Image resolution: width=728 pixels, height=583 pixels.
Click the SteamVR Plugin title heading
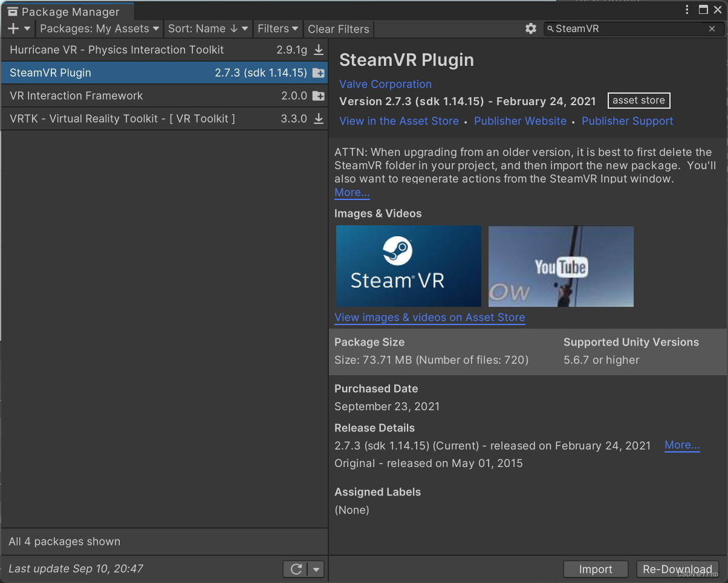tap(406, 60)
